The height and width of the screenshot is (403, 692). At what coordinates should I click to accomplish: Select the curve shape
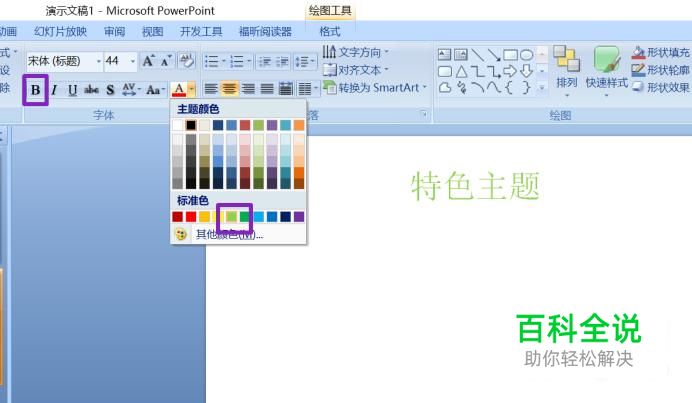point(493,87)
